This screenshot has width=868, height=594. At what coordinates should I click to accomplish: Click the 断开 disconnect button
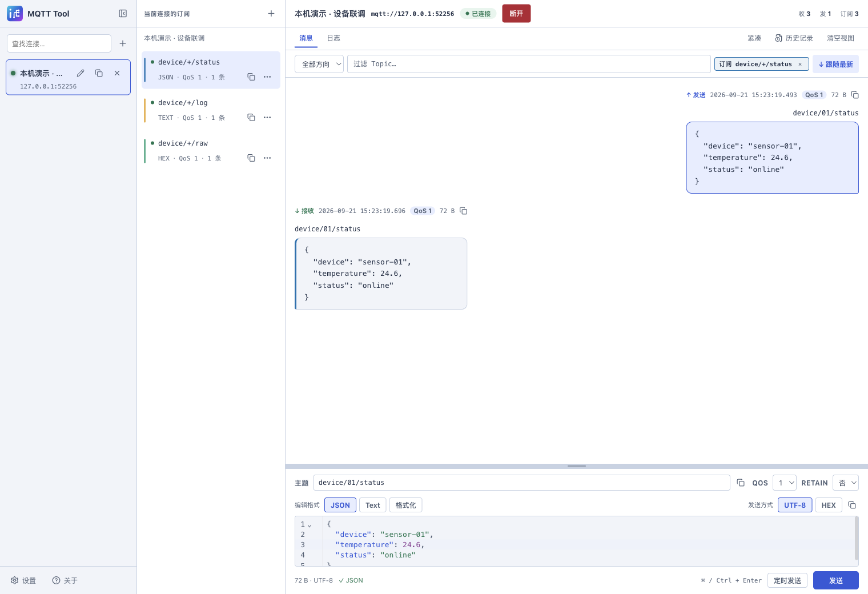(516, 14)
